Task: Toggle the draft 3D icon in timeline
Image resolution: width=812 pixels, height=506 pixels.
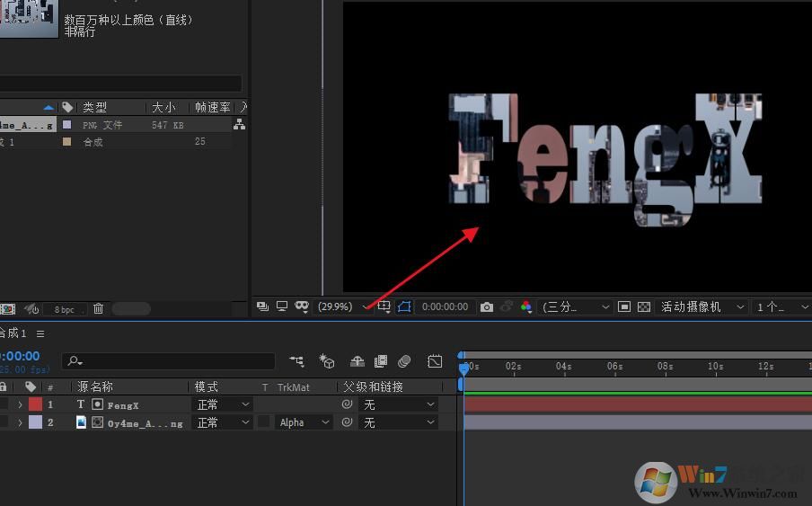Action: point(327,361)
